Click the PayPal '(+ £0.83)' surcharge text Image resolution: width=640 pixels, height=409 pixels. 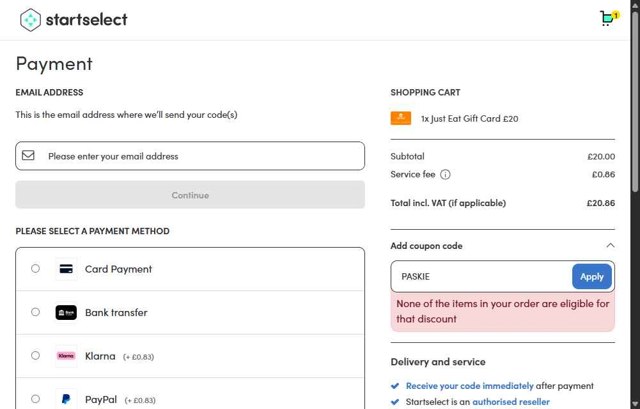140,400
